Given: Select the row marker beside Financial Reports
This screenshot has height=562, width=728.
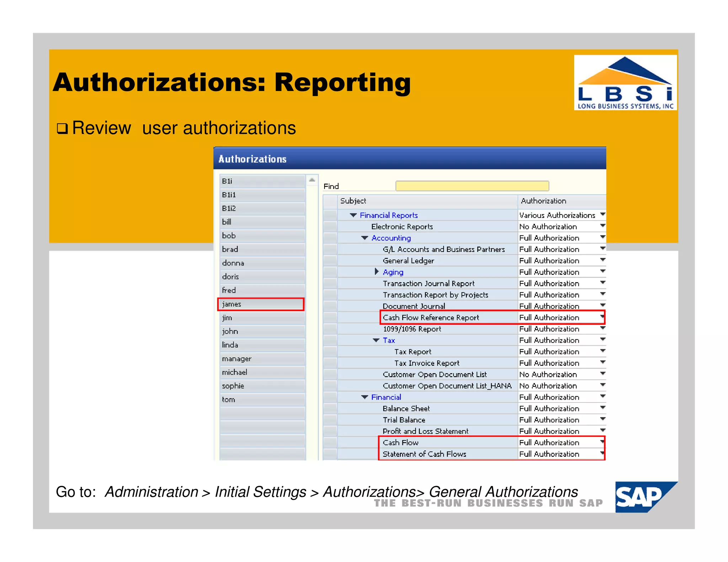Looking at the screenshot, I should (330, 215).
